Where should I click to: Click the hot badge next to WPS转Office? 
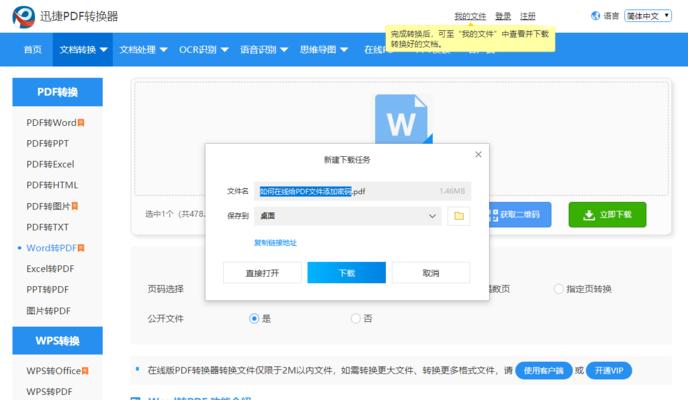(85, 371)
